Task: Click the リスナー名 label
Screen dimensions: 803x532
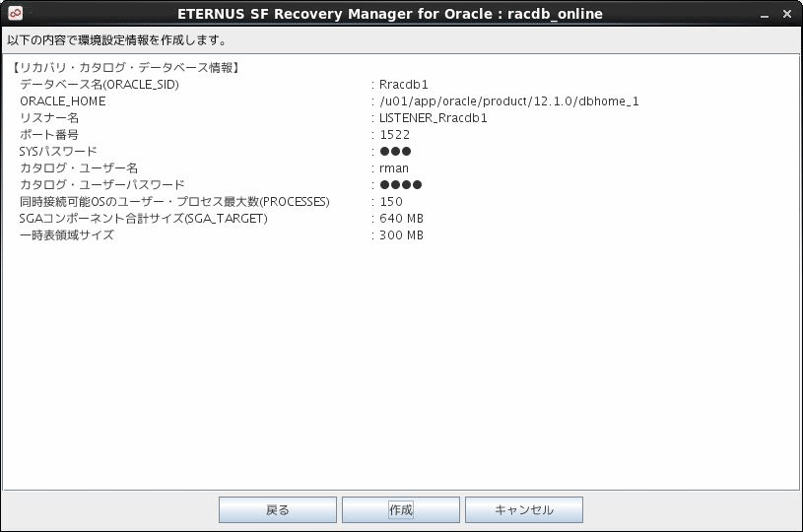Action: point(49,118)
